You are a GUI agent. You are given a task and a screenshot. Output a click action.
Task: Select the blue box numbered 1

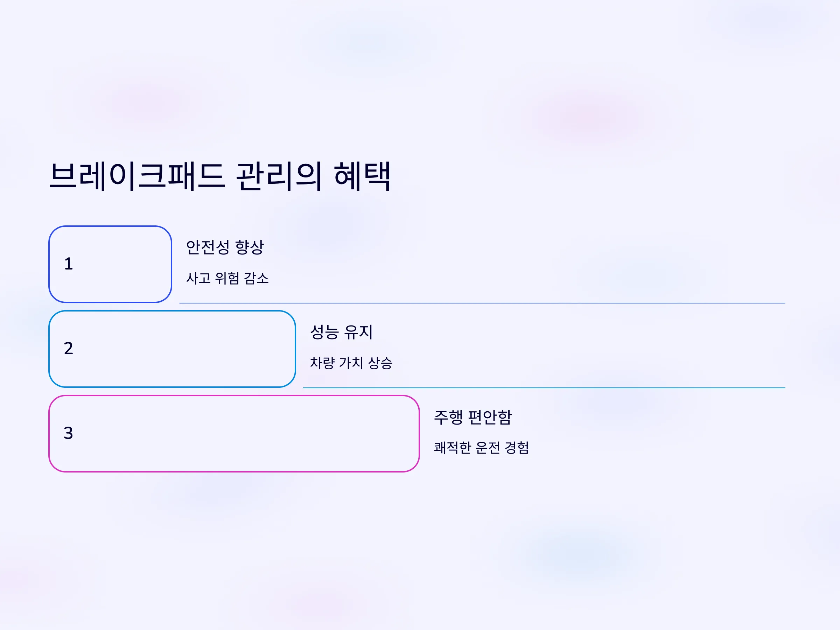[110, 264]
